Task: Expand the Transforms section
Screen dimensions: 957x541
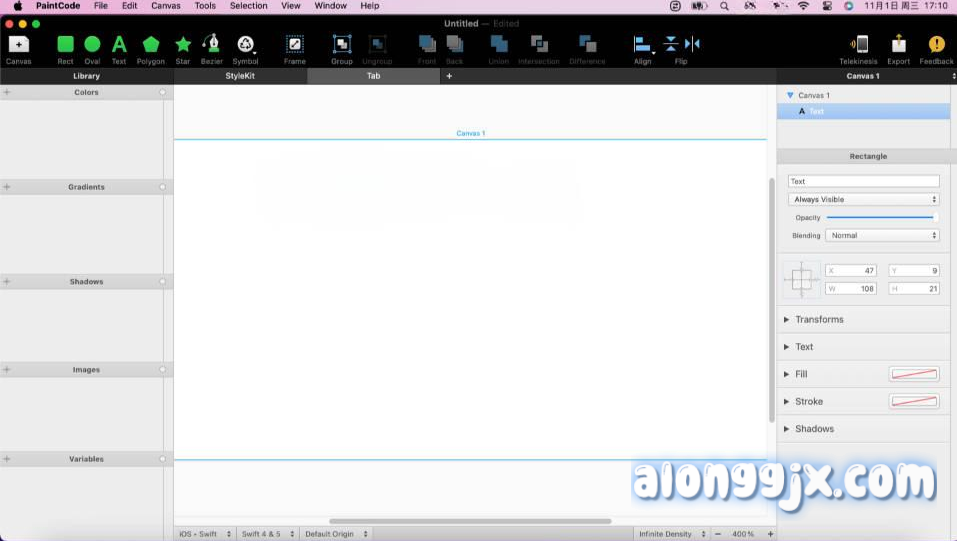Action: 787,320
